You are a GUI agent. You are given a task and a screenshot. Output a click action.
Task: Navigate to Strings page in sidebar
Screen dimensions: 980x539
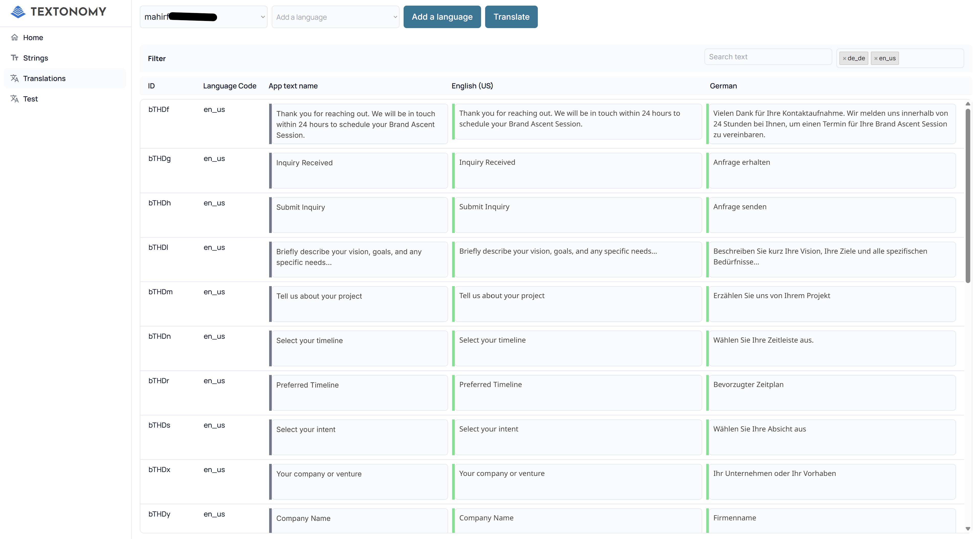tap(35, 58)
